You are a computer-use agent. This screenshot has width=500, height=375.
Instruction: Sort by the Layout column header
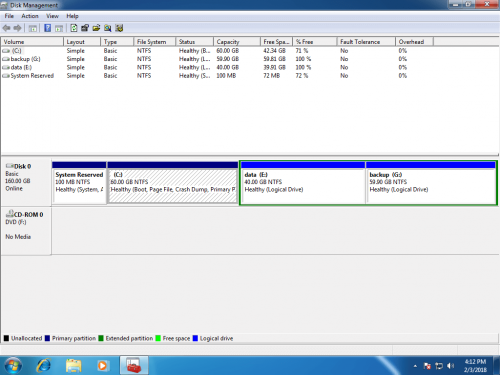[82, 42]
